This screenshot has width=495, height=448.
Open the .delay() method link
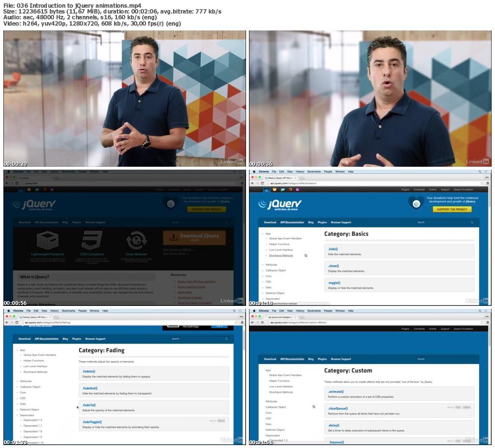point(334,425)
